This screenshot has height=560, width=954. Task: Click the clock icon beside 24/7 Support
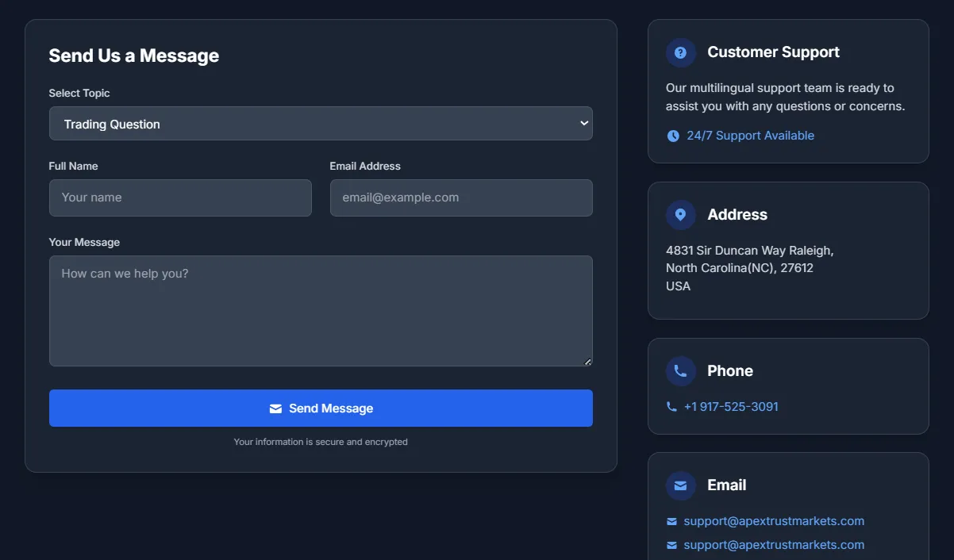pyautogui.click(x=673, y=136)
